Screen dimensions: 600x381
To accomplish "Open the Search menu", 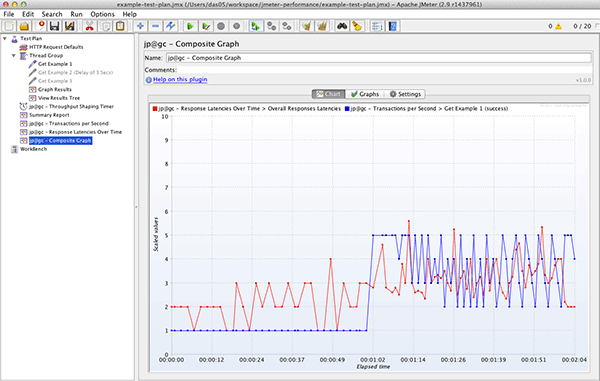I will pos(52,14).
